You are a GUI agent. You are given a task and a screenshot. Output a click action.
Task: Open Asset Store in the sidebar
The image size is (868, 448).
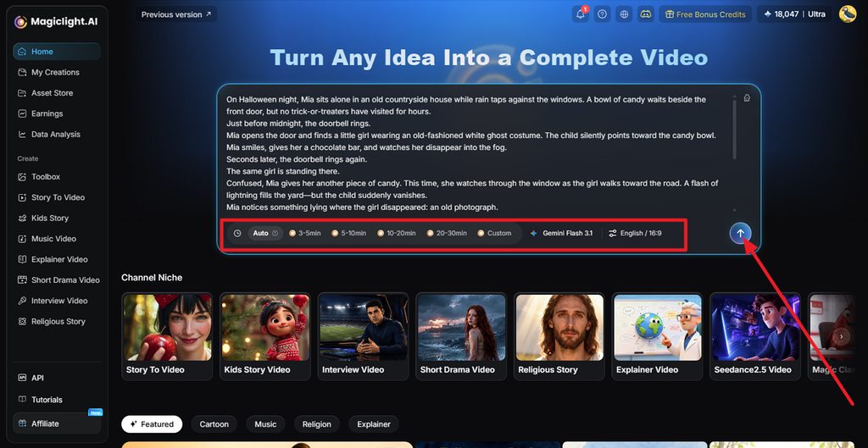(57, 93)
